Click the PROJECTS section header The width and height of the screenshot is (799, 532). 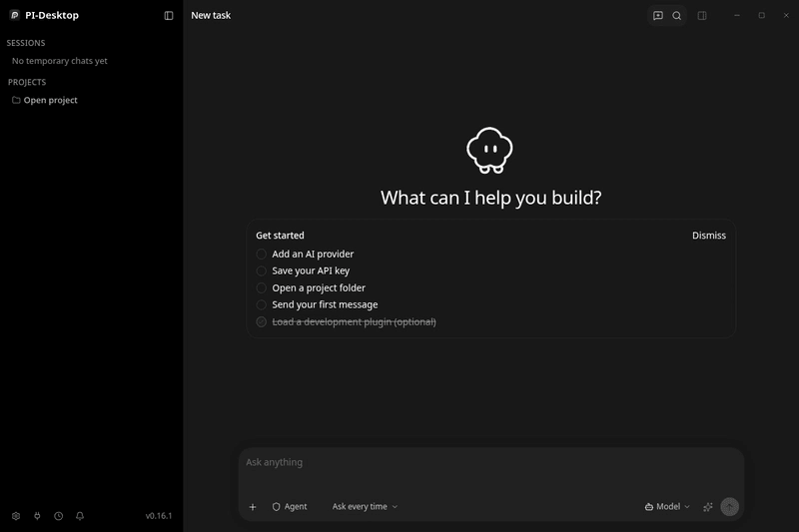point(27,82)
